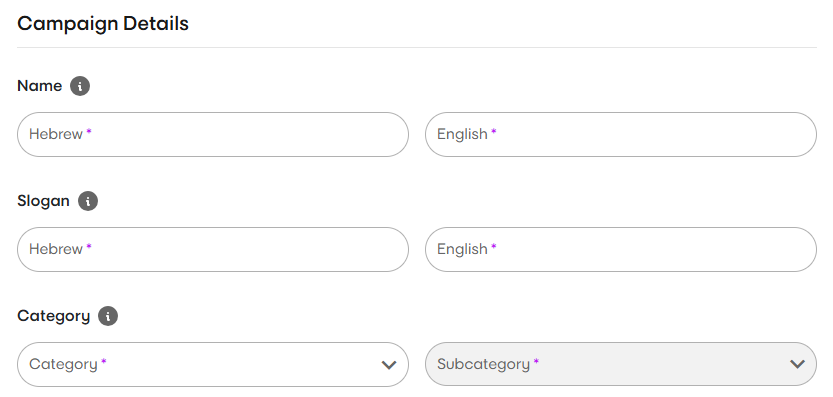Focus the English field under Name
833x397 pixels.
[x=620, y=134]
